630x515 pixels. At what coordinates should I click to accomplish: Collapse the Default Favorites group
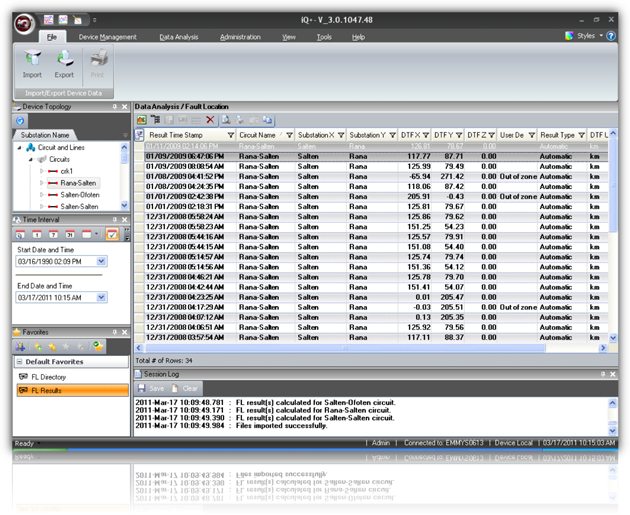point(19,362)
